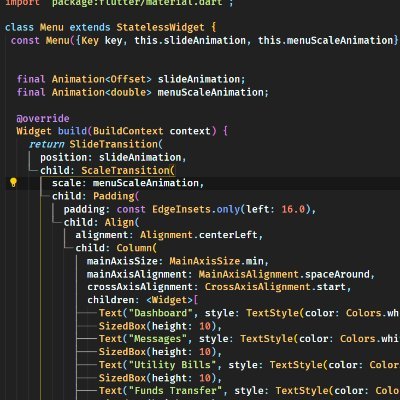Click 'BuildContext' in build method
The height and width of the screenshot is (400, 400).
coord(128,131)
